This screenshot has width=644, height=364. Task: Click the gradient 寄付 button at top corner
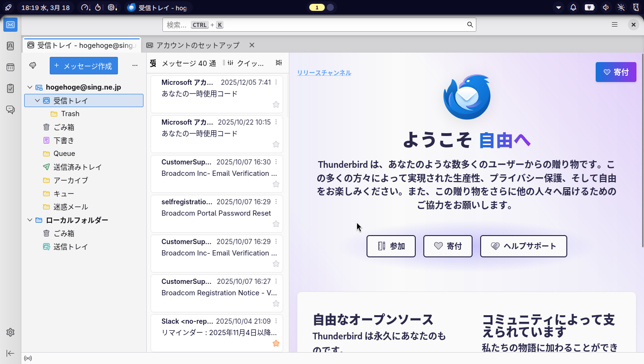616,72
